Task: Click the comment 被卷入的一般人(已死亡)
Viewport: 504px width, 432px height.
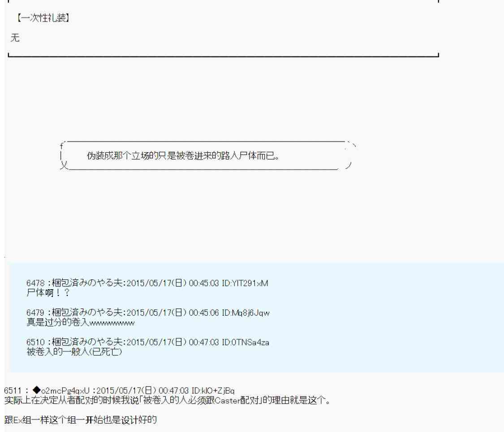Action: coord(75,352)
